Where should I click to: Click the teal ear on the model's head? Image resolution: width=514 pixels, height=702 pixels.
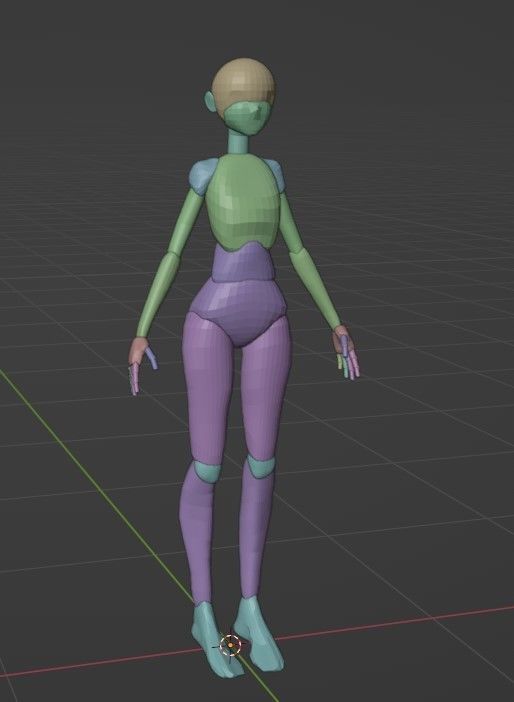coord(210,102)
